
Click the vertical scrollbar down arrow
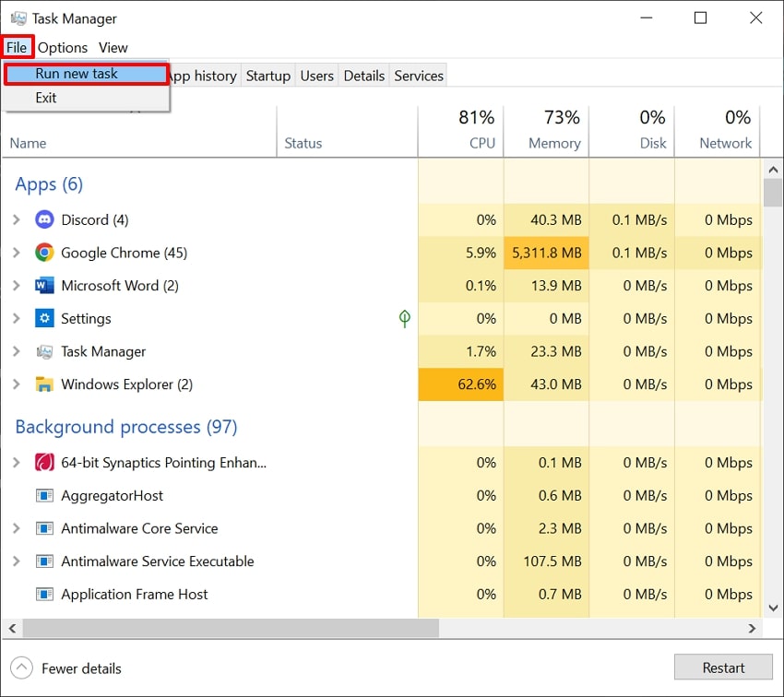pos(773,608)
